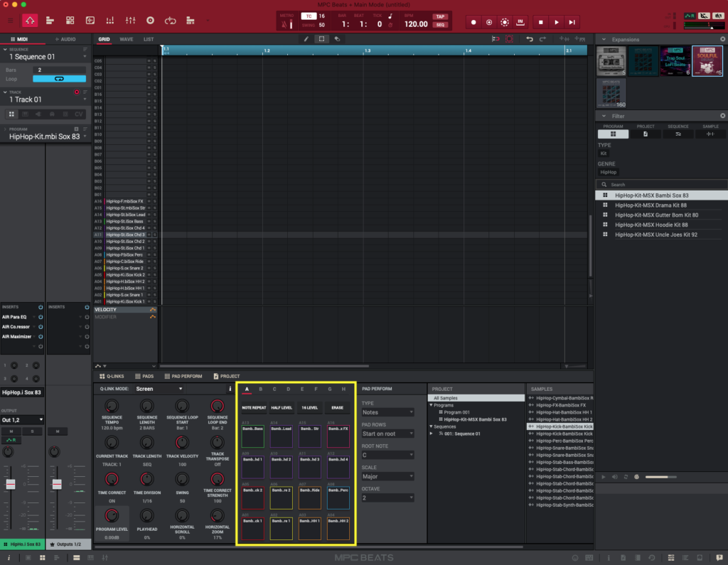Open the Pad Rows Start on root dropdown
Screen dimensions: 728x565
[387, 434]
